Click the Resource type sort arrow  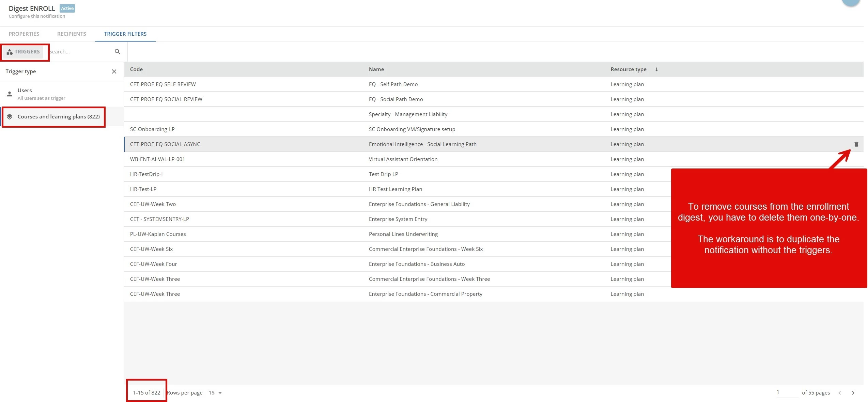[x=656, y=69]
